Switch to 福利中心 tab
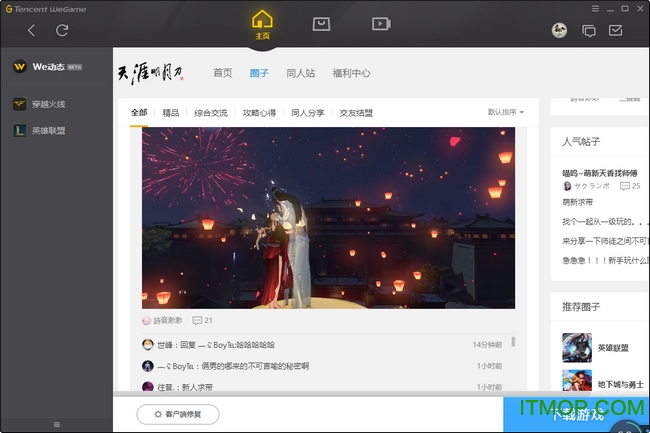 pyautogui.click(x=351, y=73)
